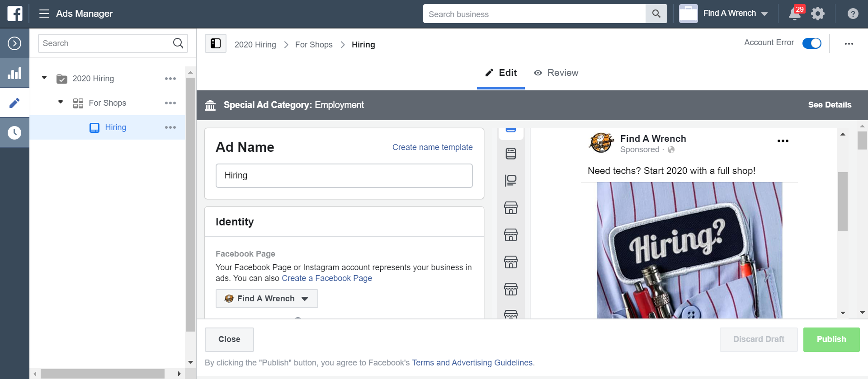The width and height of the screenshot is (868, 379).
Task: Select the feed placement preview icon
Action: (511, 154)
